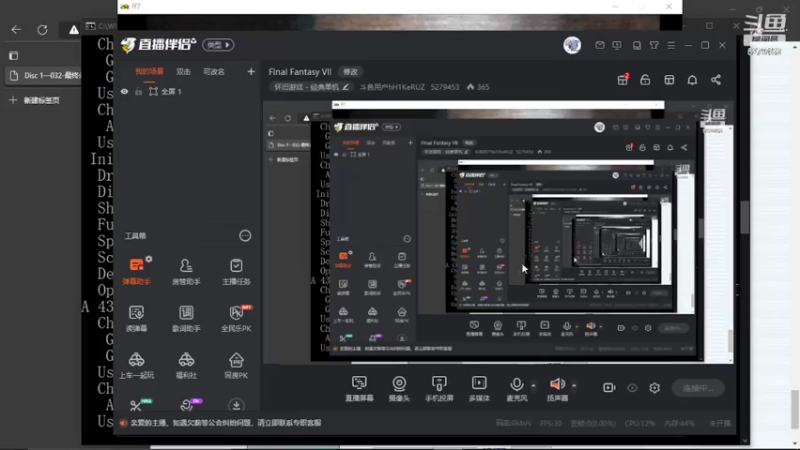The image size is (800, 450).
Task: Toggle visibility eye for 全屏 1 source
Action: (x=124, y=91)
